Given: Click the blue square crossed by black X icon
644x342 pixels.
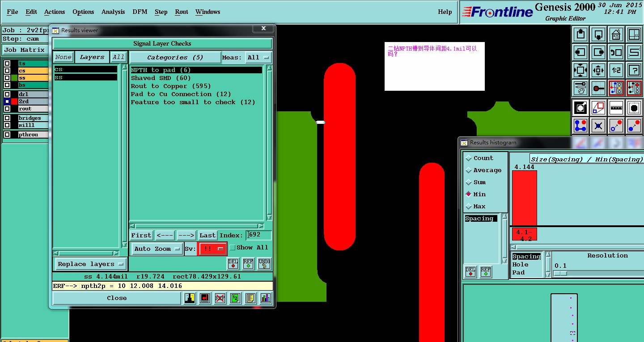Looking at the screenshot, I should point(598,126).
